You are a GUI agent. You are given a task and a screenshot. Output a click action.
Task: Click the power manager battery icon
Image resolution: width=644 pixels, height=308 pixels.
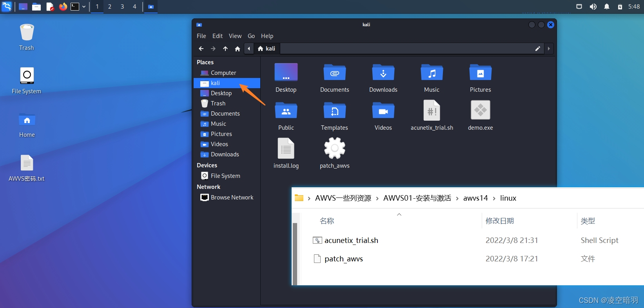[620, 7]
